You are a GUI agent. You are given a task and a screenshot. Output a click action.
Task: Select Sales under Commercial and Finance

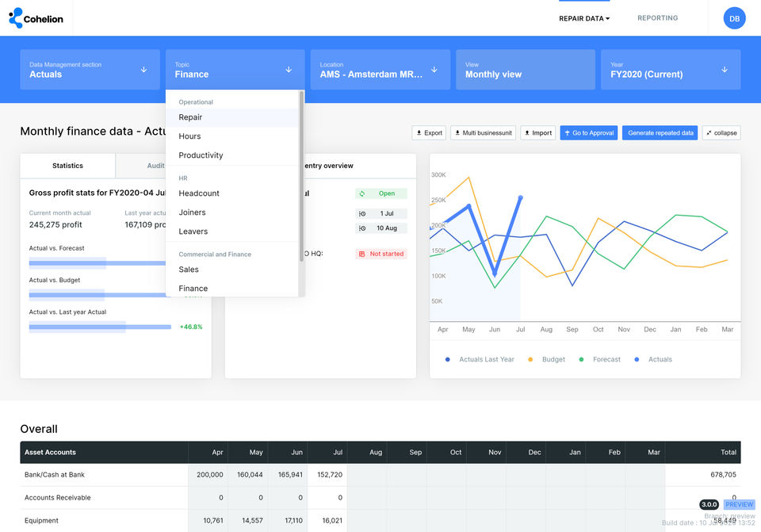(232, 270)
